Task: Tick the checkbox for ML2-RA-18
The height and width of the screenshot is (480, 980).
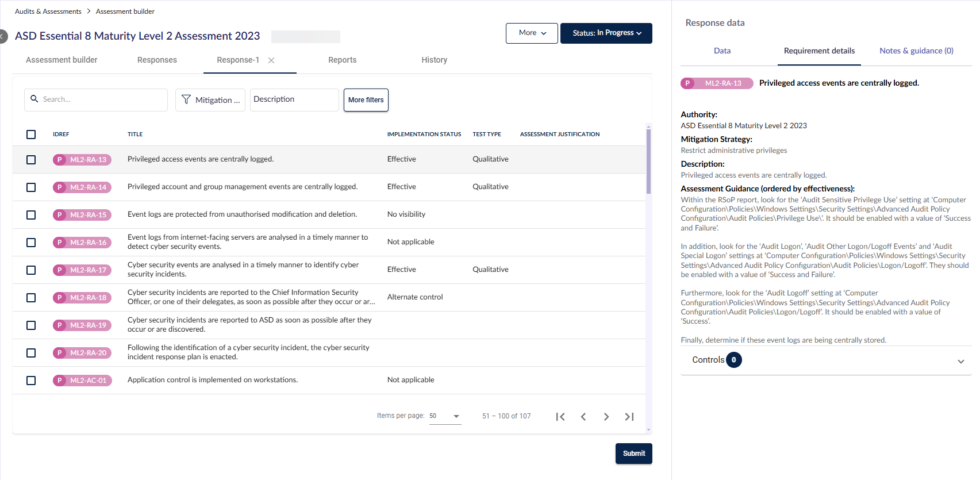Action: 31,298
